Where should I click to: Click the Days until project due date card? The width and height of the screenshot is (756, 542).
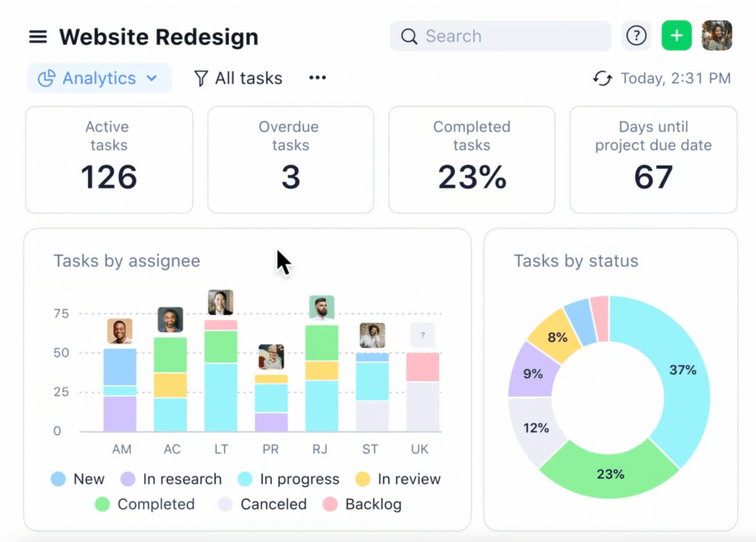tap(653, 159)
